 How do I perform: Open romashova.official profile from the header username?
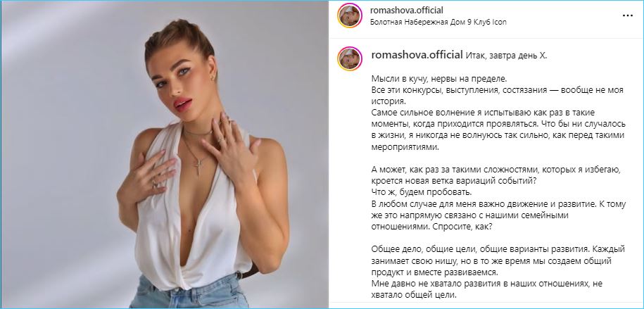pos(407,11)
